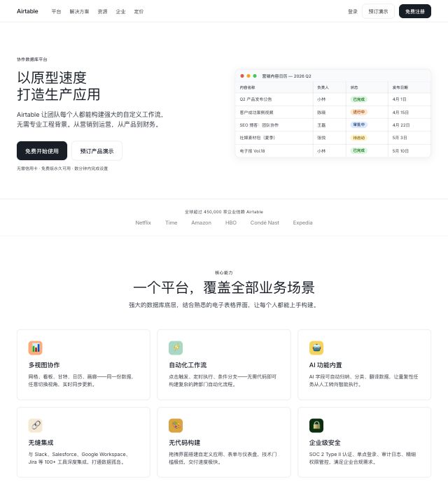Click the 待启动 status badge

point(359,138)
